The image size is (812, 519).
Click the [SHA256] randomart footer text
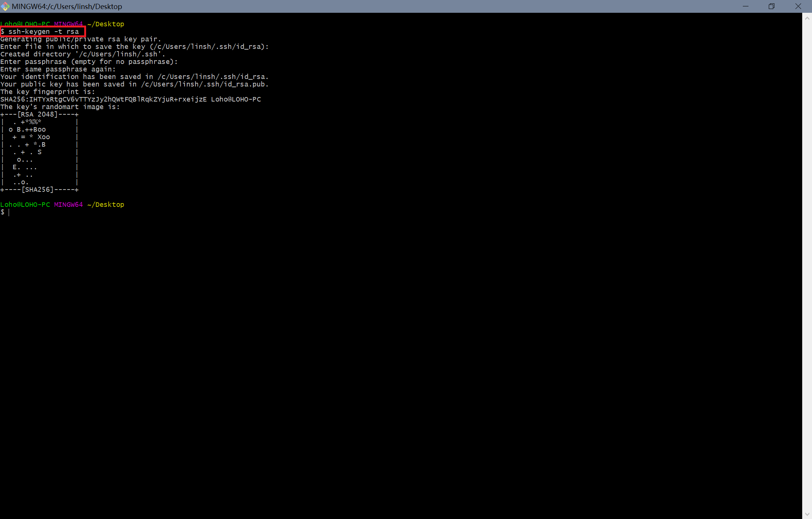click(38, 190)
